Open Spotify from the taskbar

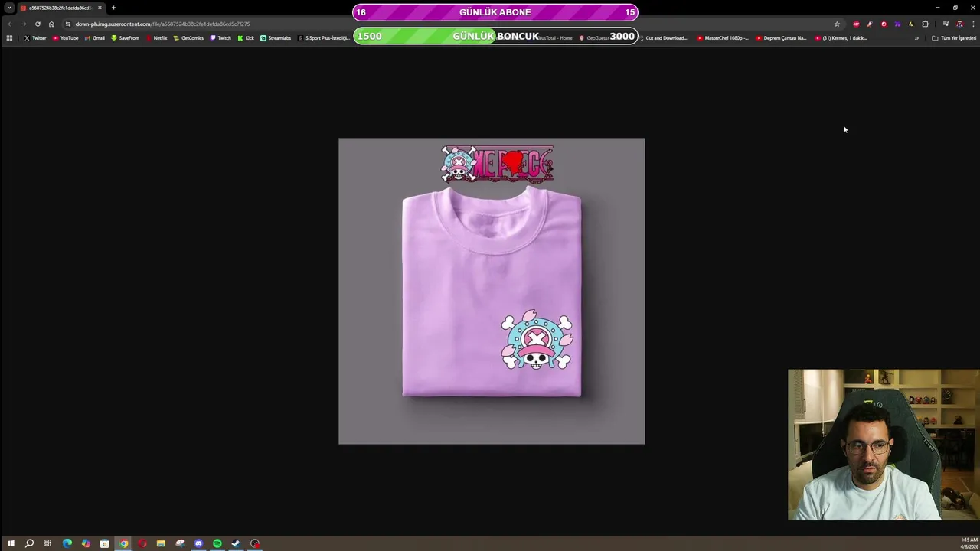pyautogui.click(x=217, y=543)
